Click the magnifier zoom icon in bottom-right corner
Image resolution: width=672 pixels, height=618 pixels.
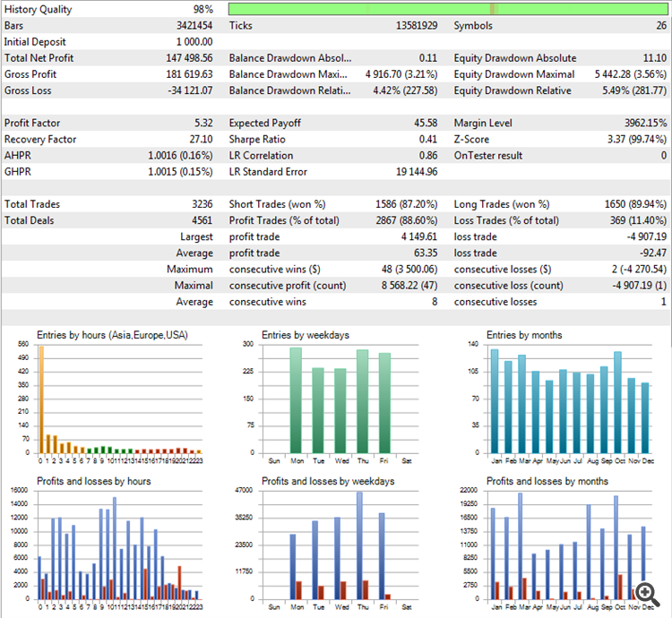645,593
